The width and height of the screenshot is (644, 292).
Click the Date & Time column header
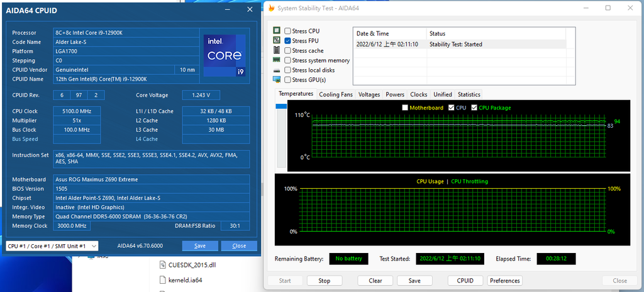(390, 34)
